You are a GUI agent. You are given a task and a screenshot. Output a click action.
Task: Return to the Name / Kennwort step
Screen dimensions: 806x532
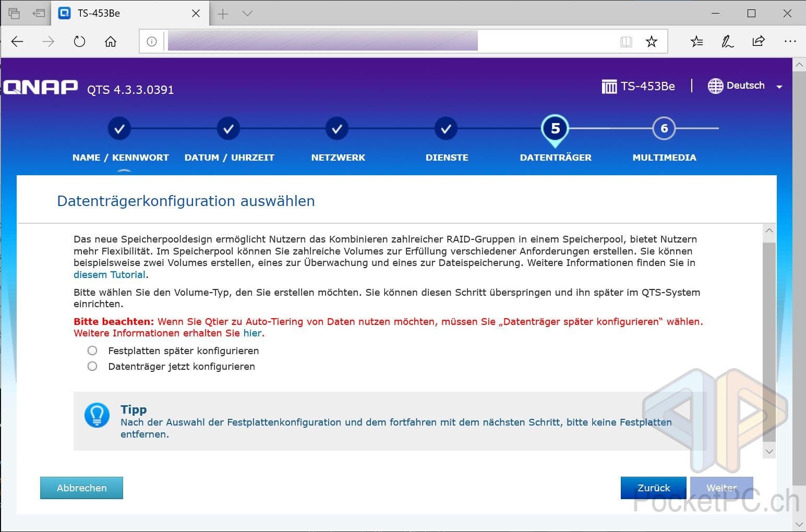coord(119,129)
